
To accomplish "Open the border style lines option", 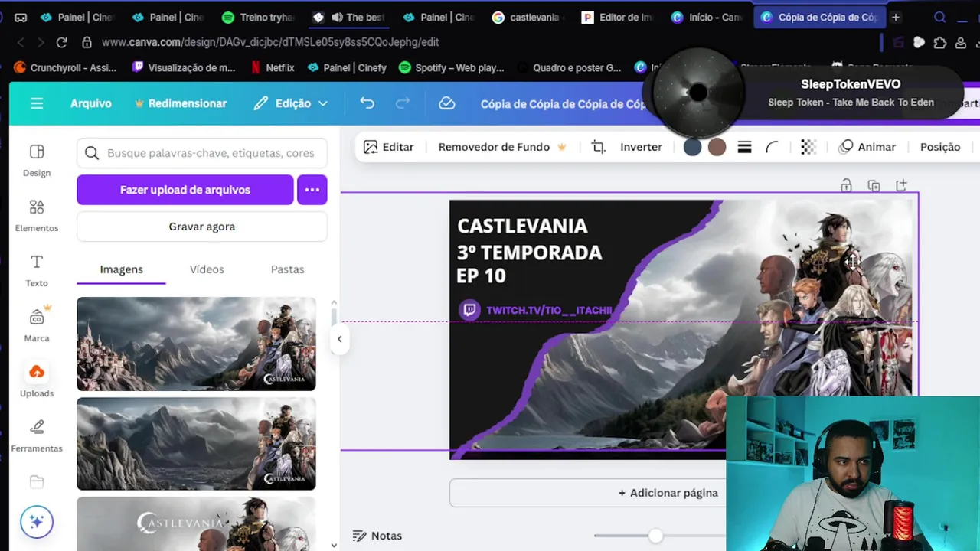I will click(744, 147).
